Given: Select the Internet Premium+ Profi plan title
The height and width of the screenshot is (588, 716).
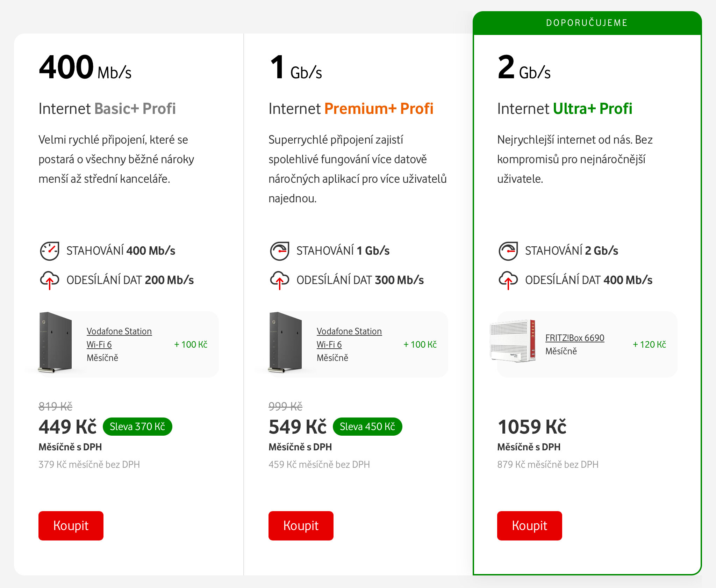Looking at the screenshot, I should (351, 109).
